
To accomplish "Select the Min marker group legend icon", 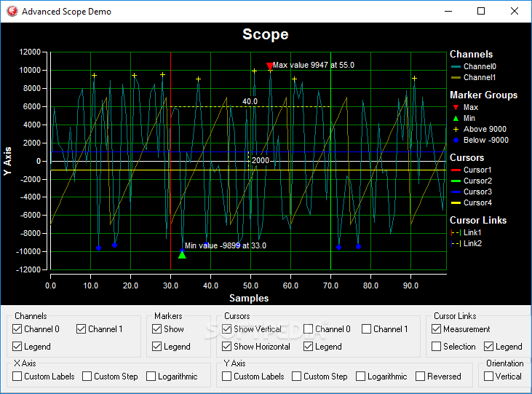I will click(456, 118).
